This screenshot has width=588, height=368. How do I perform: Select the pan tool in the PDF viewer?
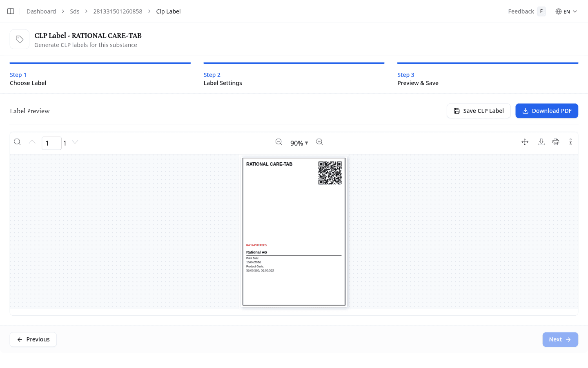525,142
